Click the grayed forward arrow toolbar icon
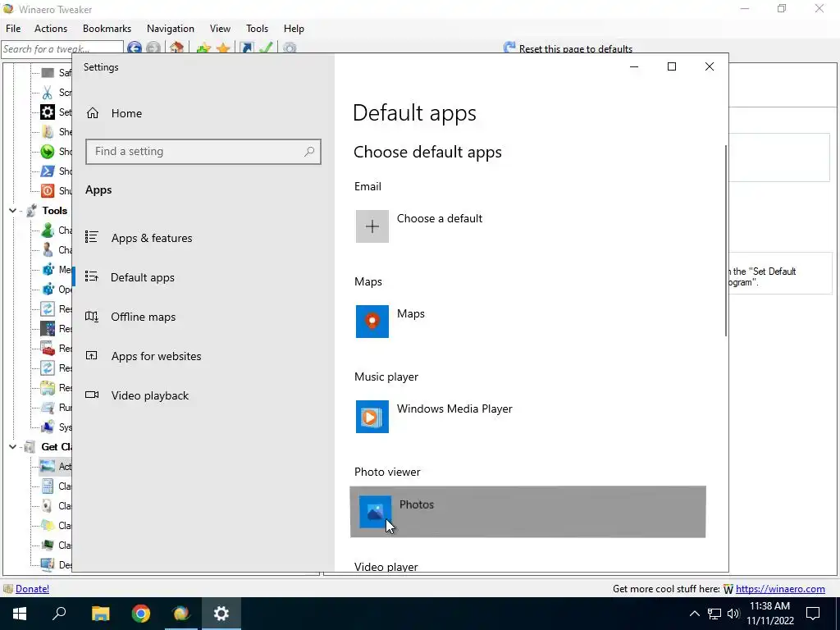The width and height of the screenshot is (840, 630). tap(153, 48)
